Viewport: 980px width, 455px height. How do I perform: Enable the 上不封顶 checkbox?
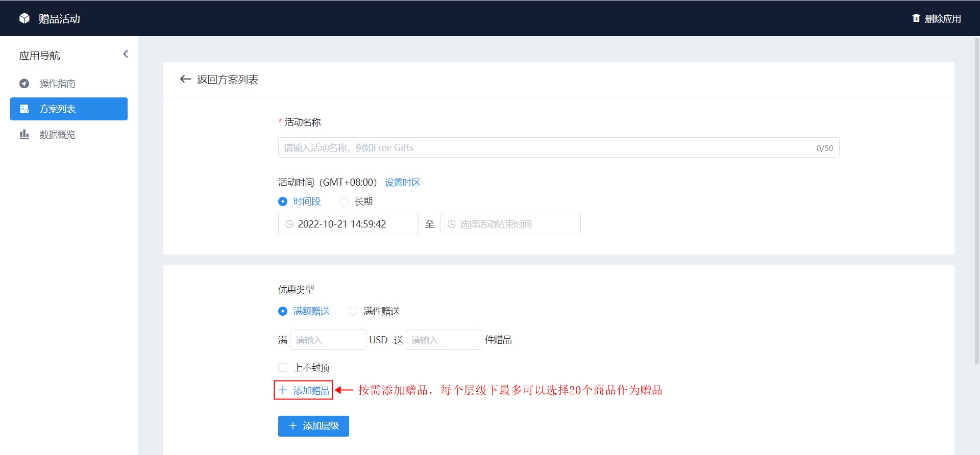[283, 367]
